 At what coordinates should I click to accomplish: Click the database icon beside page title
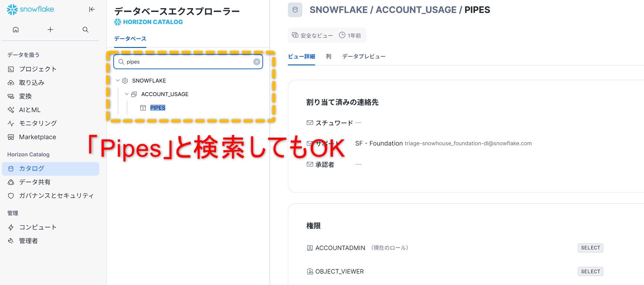tap(295, 10)
